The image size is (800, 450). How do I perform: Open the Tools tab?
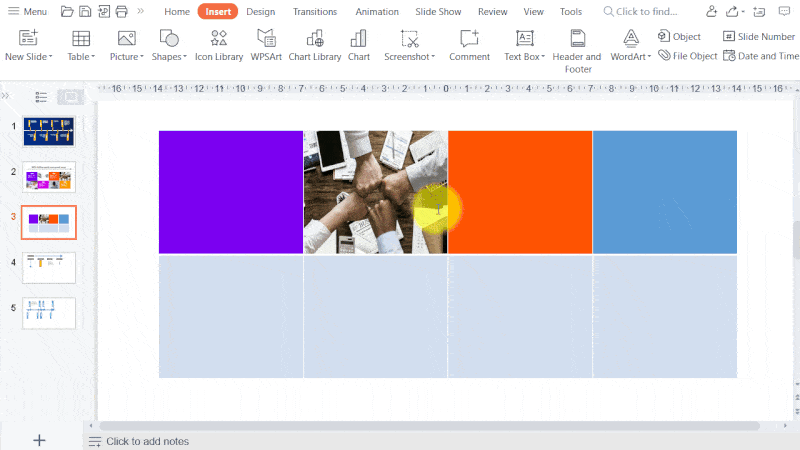(x=570, y=11)
